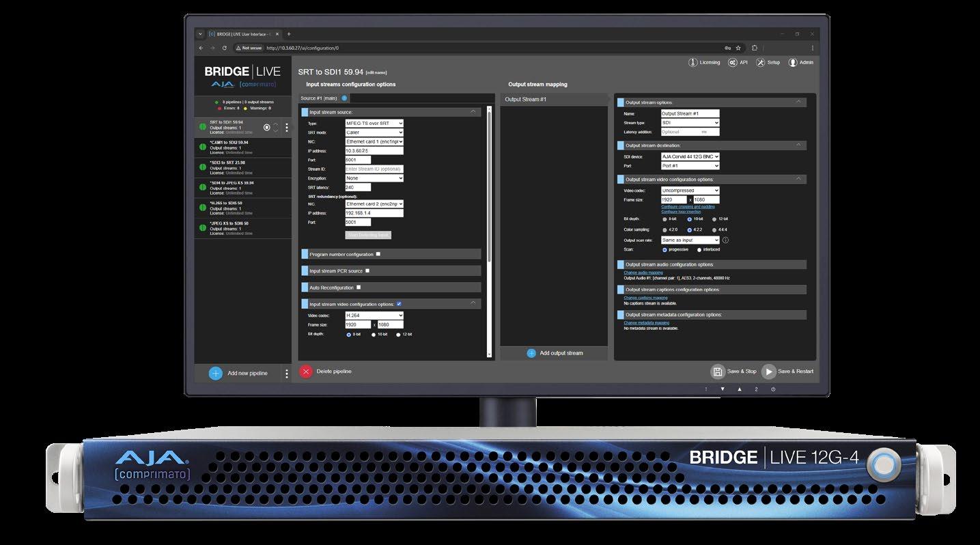This screenshot has width=980, height=545.
Task: Open the SDI device dropdown
Action: click(690, 157)
